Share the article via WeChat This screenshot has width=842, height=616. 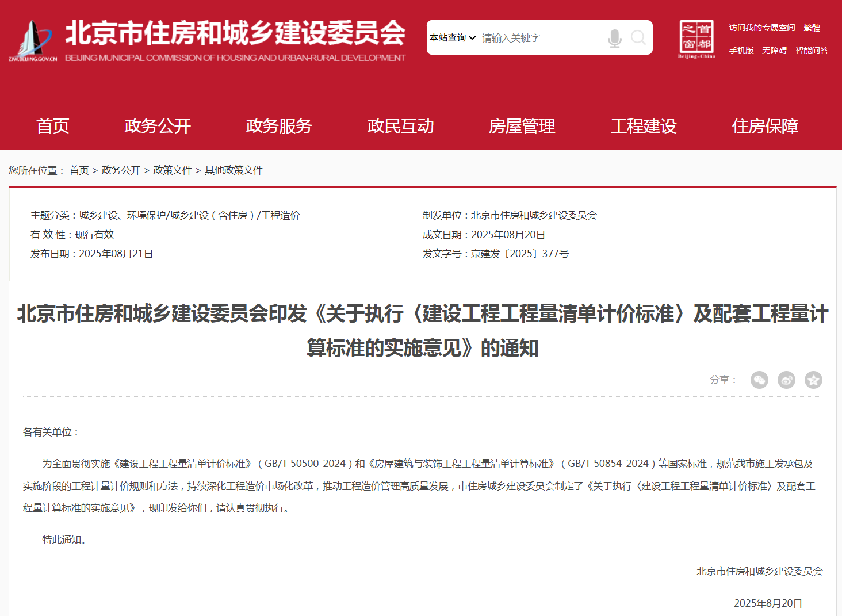[759, 380]
